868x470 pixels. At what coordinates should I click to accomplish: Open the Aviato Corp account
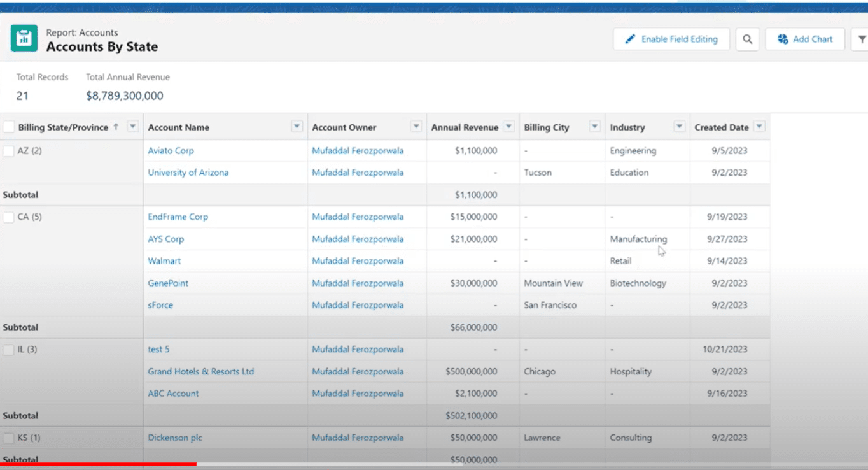tap(171, 151)
